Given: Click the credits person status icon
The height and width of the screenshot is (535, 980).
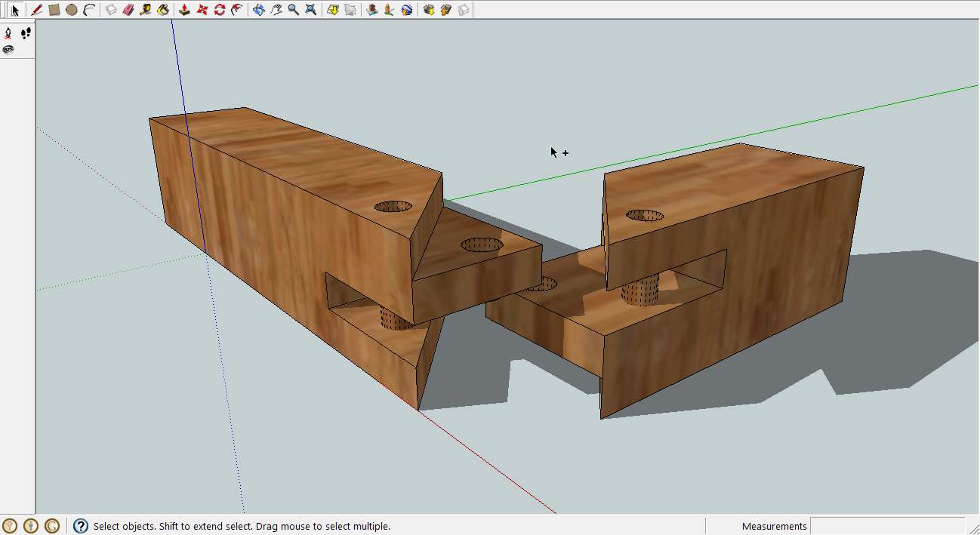Looking at the screenshot, I should point(31,526).
